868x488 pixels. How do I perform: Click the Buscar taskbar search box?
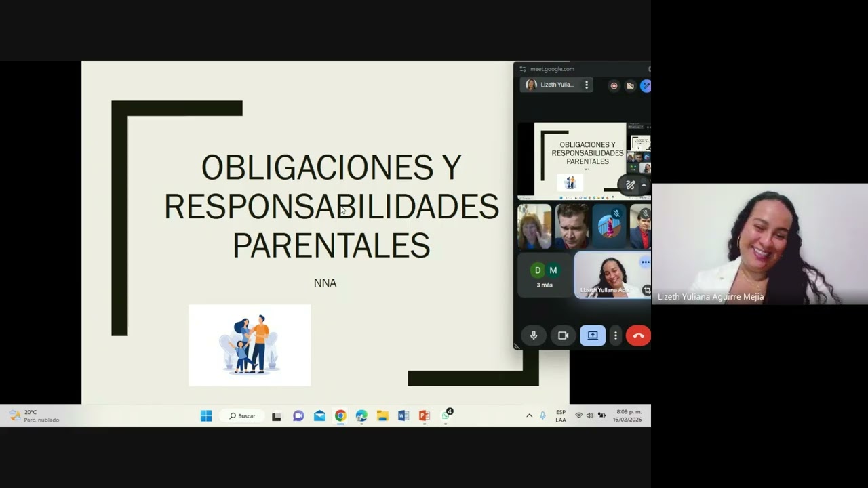(x=242, y=415)
